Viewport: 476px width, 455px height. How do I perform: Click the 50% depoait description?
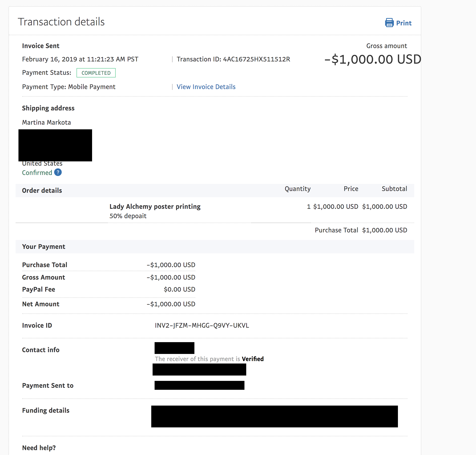128,216
